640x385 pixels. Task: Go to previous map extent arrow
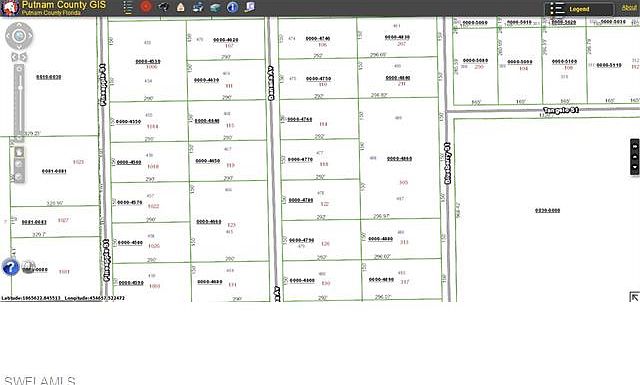pyautogui.click(x=14, y=57)
